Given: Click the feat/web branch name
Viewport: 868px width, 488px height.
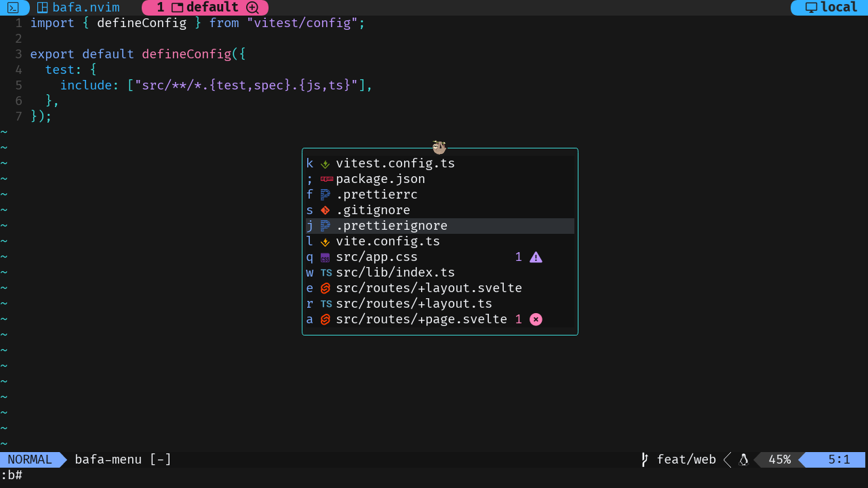Looking at the screenshot, I should click(x=686, y=460).
